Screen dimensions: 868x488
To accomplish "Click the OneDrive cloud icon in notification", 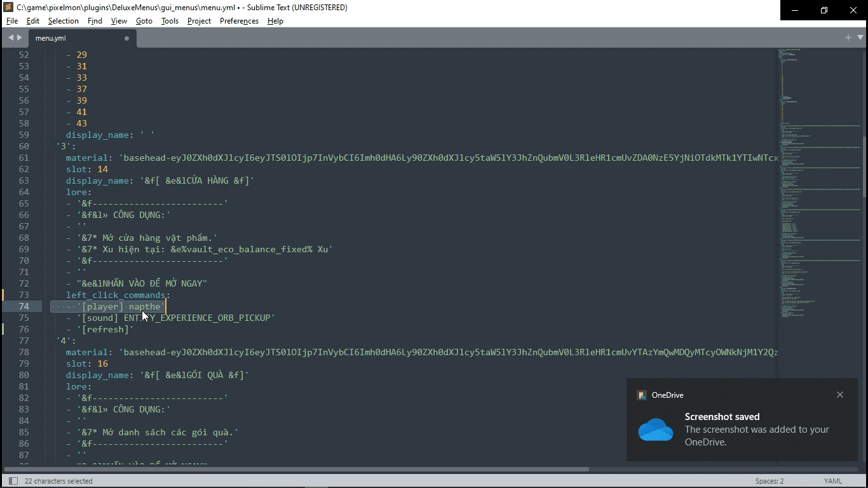I will (x=655, y=430).
